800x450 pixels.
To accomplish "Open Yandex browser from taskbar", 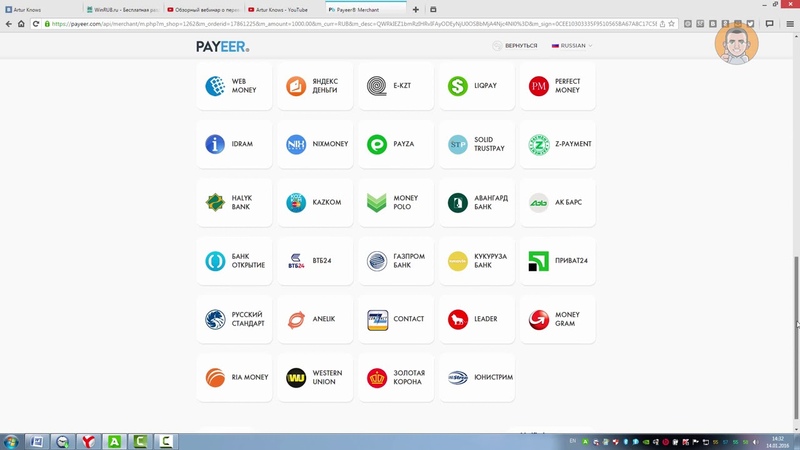I will (x=88, y=441).
